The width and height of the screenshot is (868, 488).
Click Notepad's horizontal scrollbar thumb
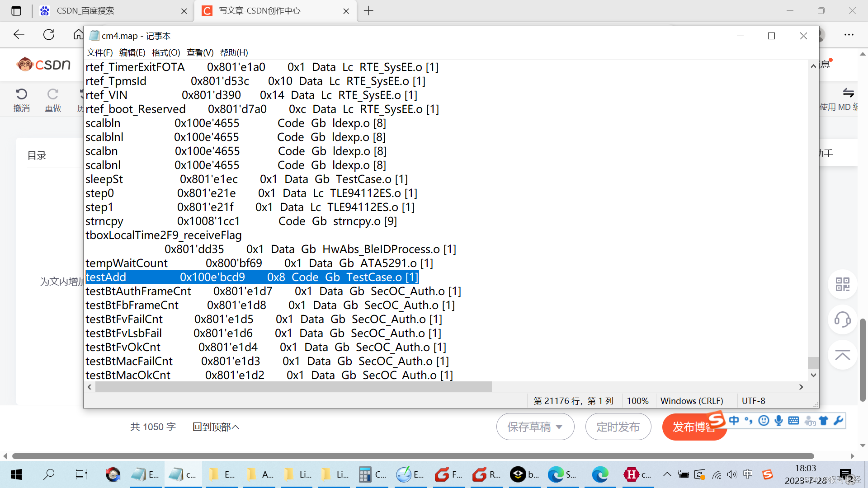293,387
